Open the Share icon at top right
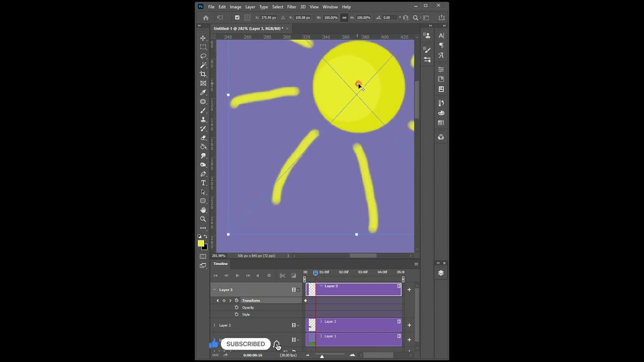Viewport: 644px width, 362px height. [441, 18]
